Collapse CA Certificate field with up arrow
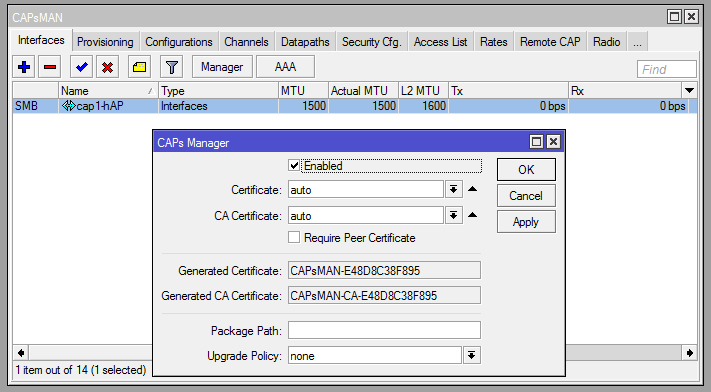The height and width of the screenshot is (392, 711). pyautogui.click(x=472, y=215)
